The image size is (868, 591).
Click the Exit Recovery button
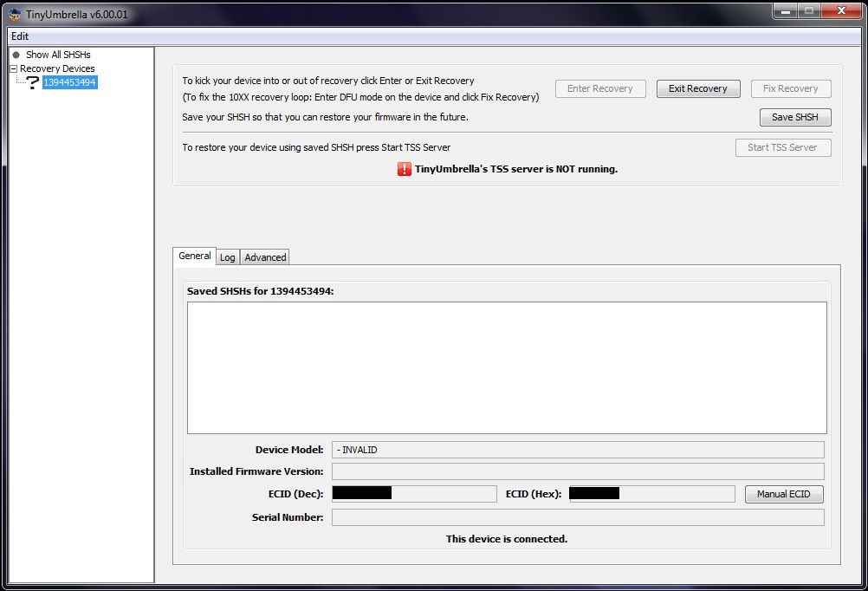click(698, 88)
